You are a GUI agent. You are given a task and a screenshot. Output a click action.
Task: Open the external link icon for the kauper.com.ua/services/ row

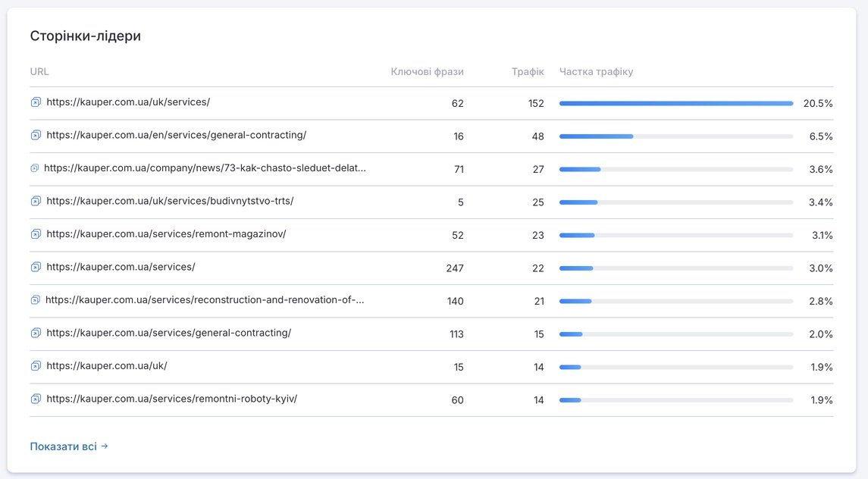coord(36,267)
